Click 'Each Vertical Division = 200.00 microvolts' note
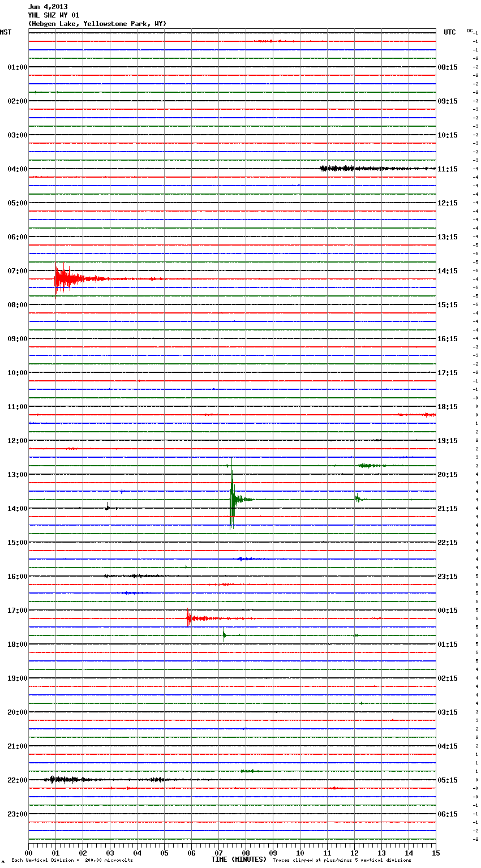481x868 pixels. 72,860
